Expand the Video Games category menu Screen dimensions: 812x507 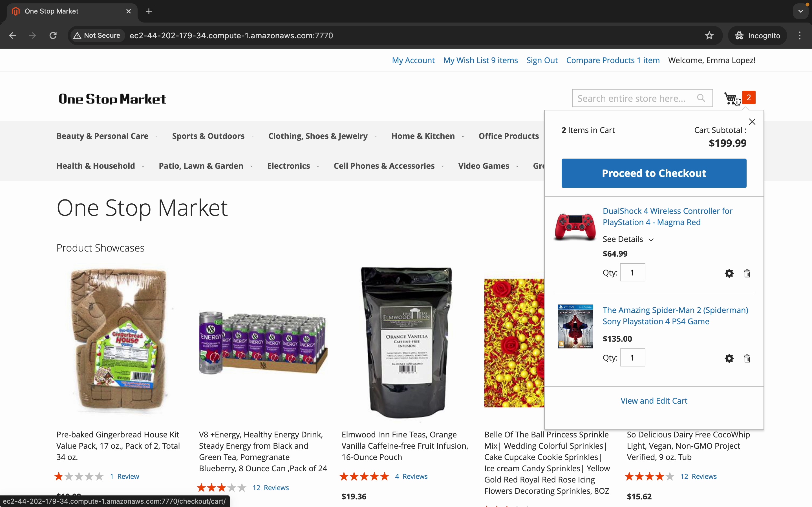[488, 166]
